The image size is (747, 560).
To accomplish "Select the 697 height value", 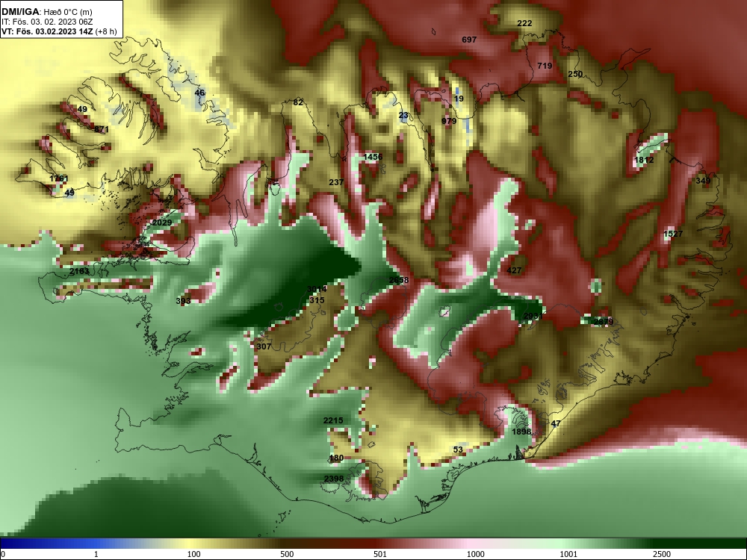I will [x=469, y=40].
